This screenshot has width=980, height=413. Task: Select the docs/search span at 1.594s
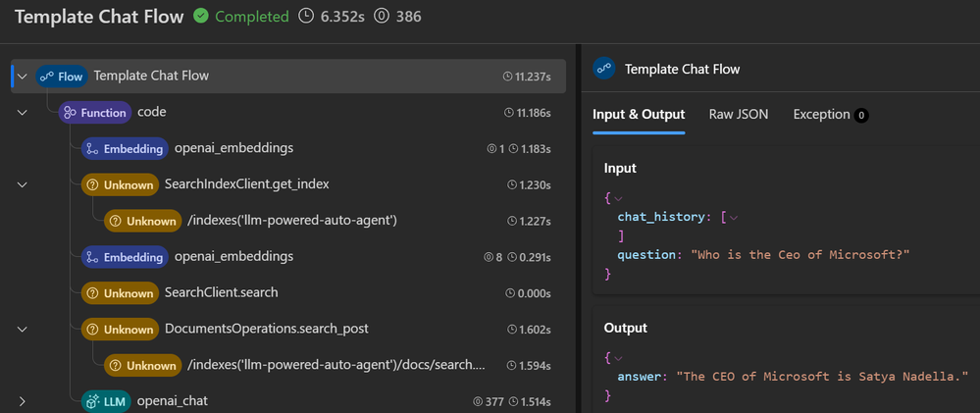click(x=288, y=366)
